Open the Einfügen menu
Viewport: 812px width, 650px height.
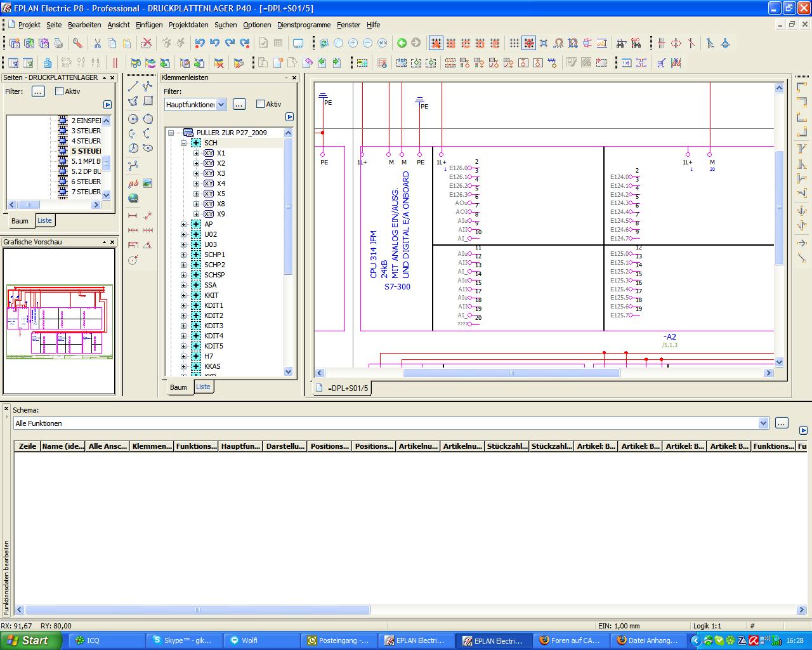click(x=149, y=25)
